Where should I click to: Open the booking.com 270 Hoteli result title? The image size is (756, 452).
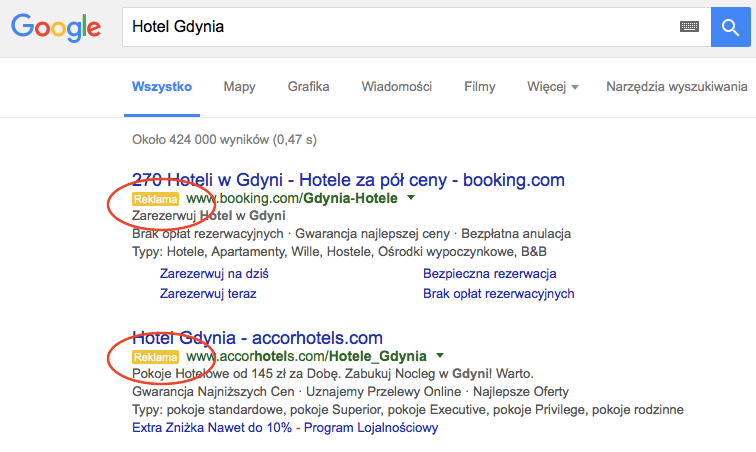pyautogui.click(x=348, y=180)
